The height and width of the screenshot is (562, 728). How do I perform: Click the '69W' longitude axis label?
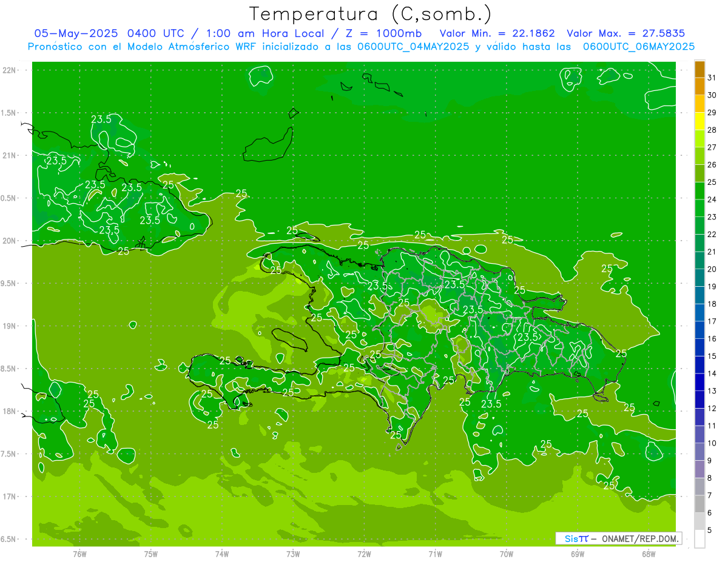577,554
